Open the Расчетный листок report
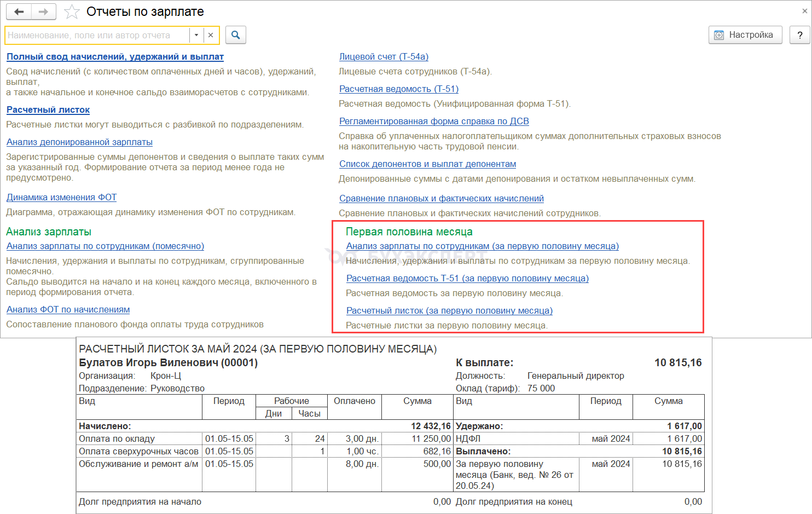This screenshot has height=514, width=812. (x=48, y=109)
